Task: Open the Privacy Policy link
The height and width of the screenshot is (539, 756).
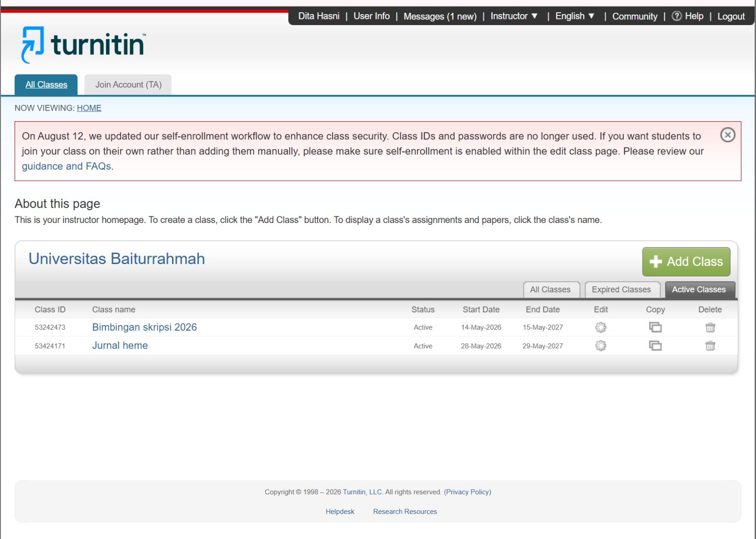Action: pyautogui.click(x=467, y=492)
